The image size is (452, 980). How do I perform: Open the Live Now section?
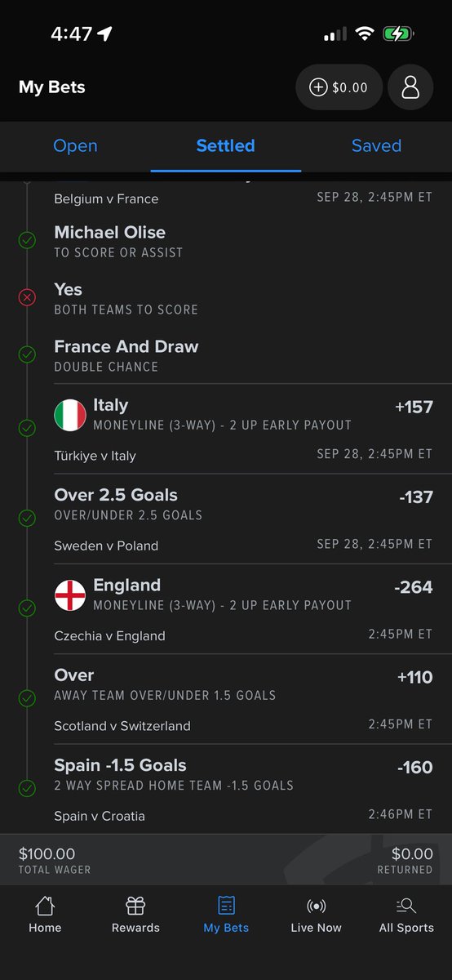[x=316, y=915]
